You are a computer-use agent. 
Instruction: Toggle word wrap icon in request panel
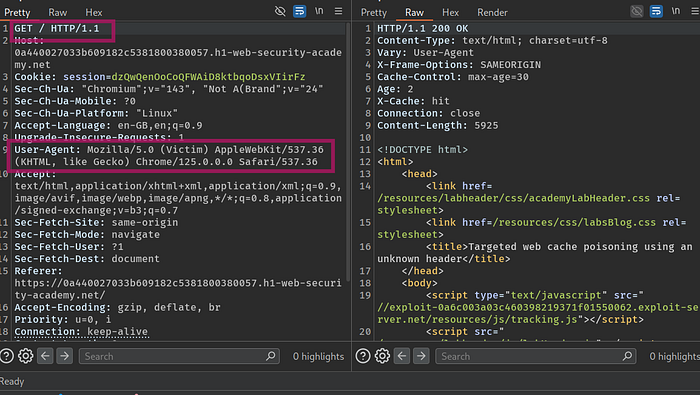[x=300, y=11]
